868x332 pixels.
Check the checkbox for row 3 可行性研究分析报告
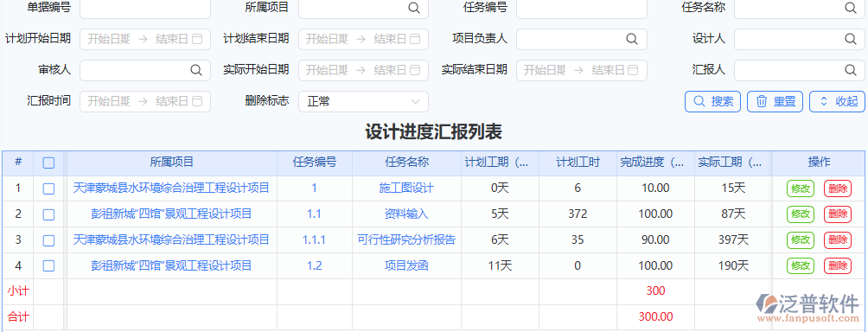pos(48,240)
